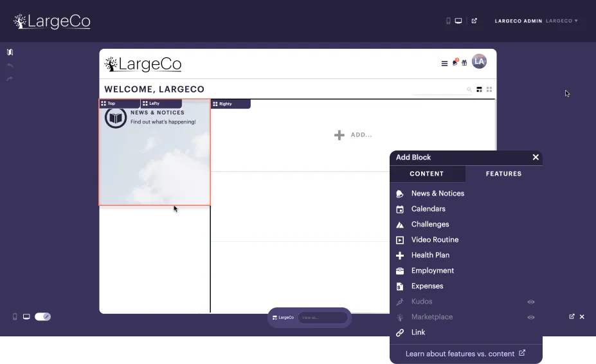Click the Health Plan plus icon
Image resolution: width=596 pixels, height=364 pixels.
point(399,255)
